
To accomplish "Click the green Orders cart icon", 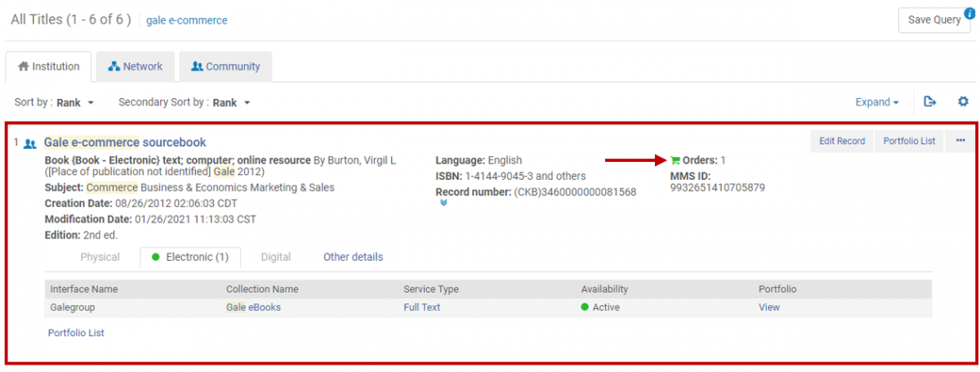I will tap(675, 161).
